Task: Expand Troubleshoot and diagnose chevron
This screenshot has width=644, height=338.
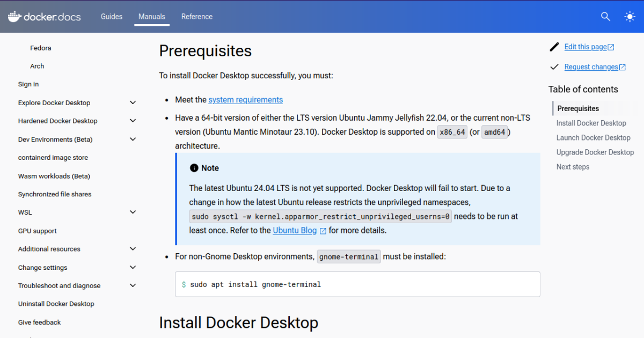Action: (x=133, y=285)
